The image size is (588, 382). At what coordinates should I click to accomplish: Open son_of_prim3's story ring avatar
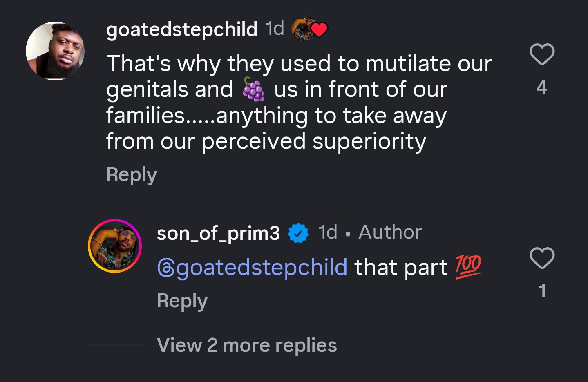point(115,246)
